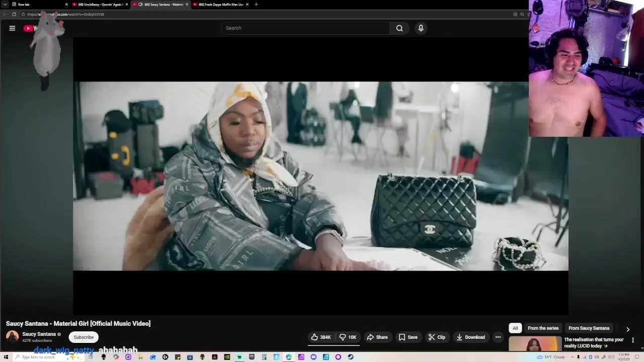Subscribe to the Saucy Santana channel
The height and width of the screenshot is (362, 644).
84,337
